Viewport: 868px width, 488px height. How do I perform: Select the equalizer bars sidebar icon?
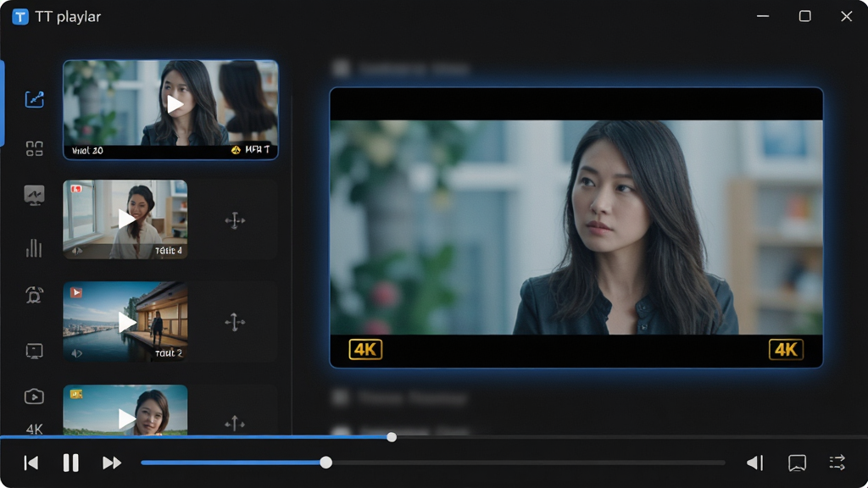tap(34, 248)
